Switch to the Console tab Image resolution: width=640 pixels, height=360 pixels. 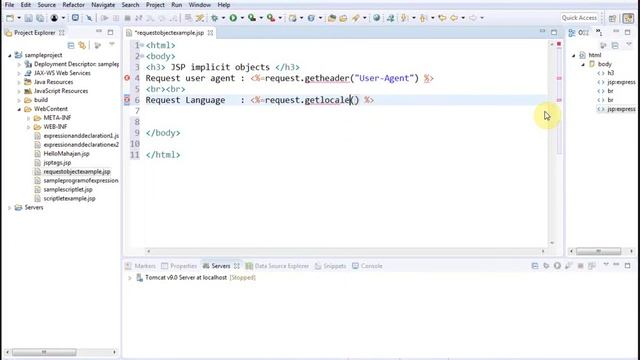[367, 266]
